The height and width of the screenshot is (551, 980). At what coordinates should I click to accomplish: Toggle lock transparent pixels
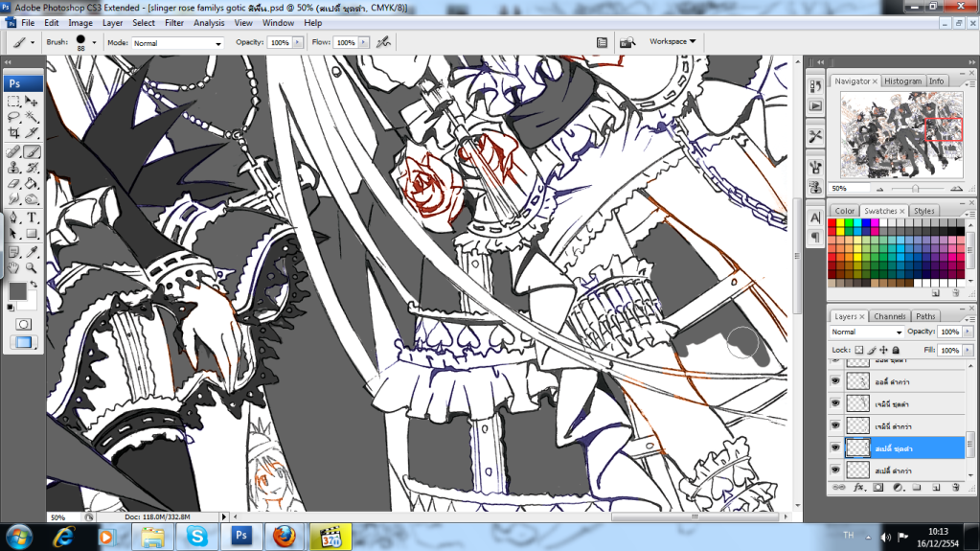point(859,350)
